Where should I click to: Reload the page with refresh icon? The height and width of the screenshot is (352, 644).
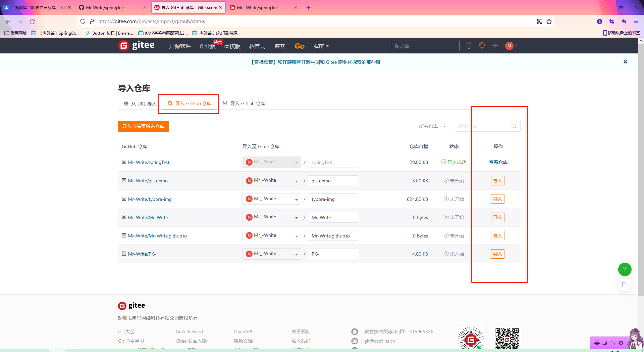click(x=32, y=21)
